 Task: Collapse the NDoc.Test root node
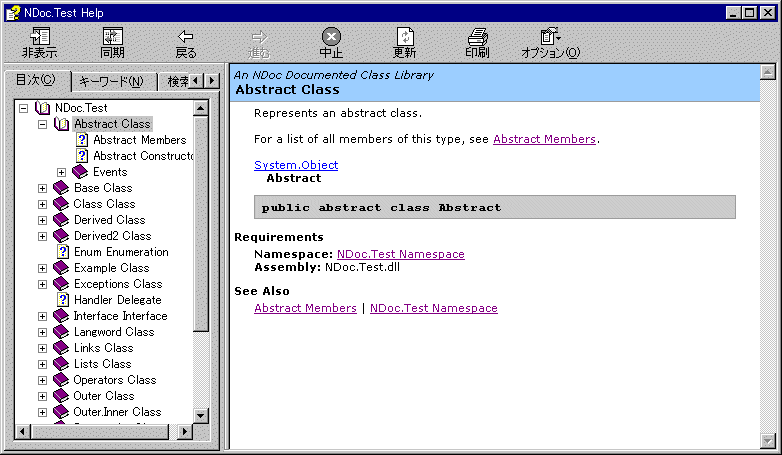tap(23, 108)
